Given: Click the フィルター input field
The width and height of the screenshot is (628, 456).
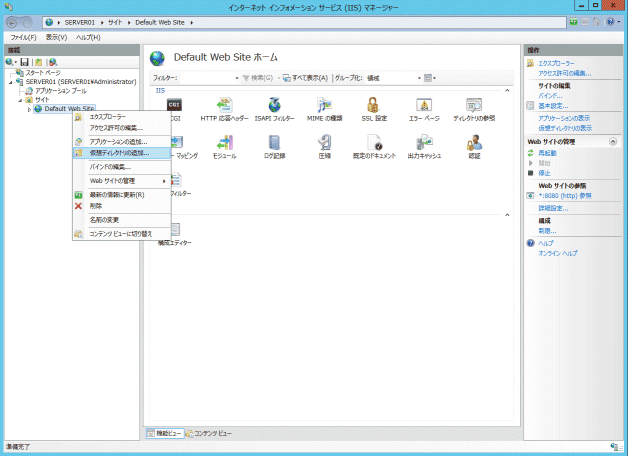Looking at the screenshot, I should pyautogui.click(x=206, y=78).
